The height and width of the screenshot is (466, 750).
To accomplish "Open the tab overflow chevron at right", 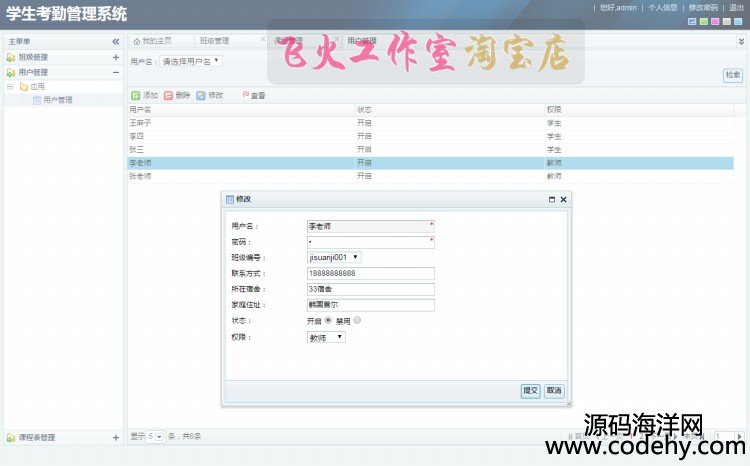I will [741, 42].
